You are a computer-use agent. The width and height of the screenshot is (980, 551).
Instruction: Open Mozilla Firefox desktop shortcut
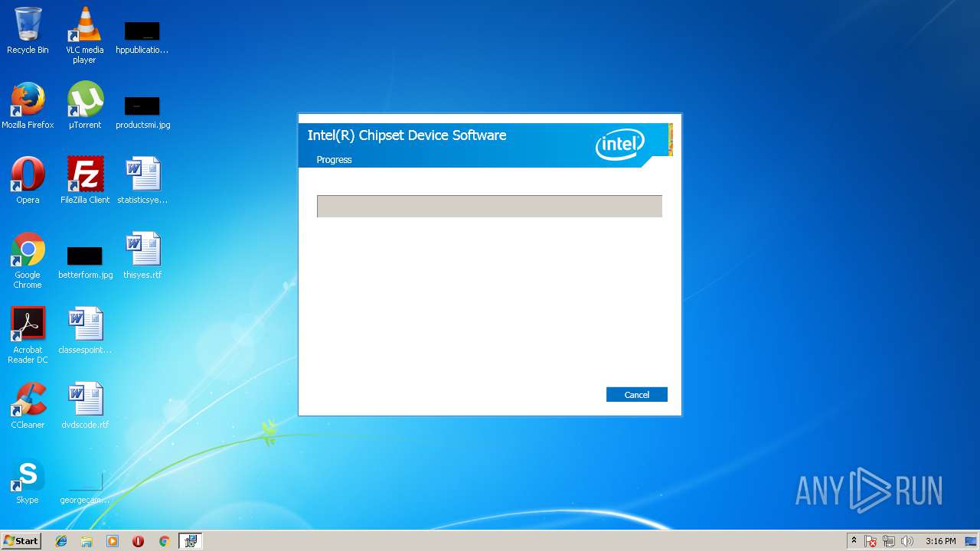[28, 106]
